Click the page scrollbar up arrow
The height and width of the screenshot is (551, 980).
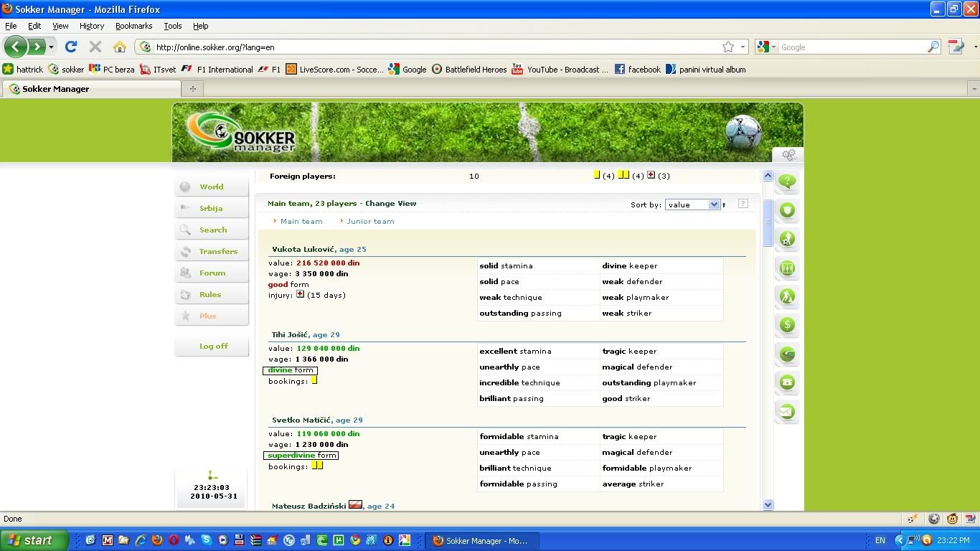[768, 176]
